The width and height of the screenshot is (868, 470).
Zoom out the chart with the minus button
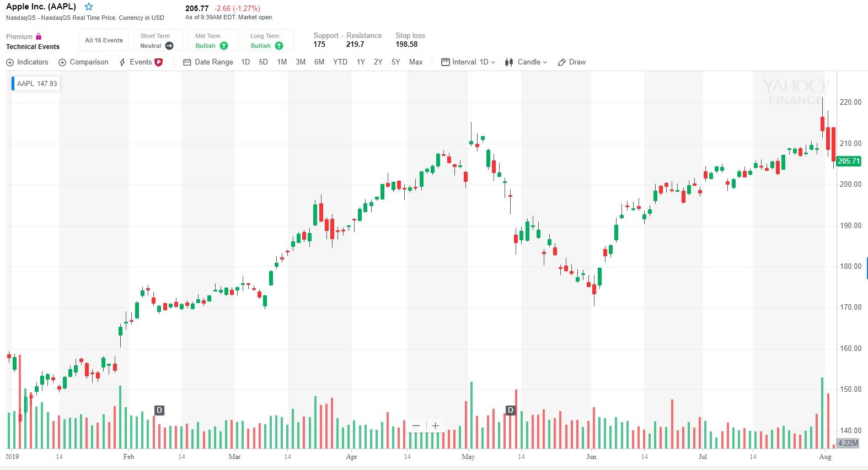tap(416, 425)
